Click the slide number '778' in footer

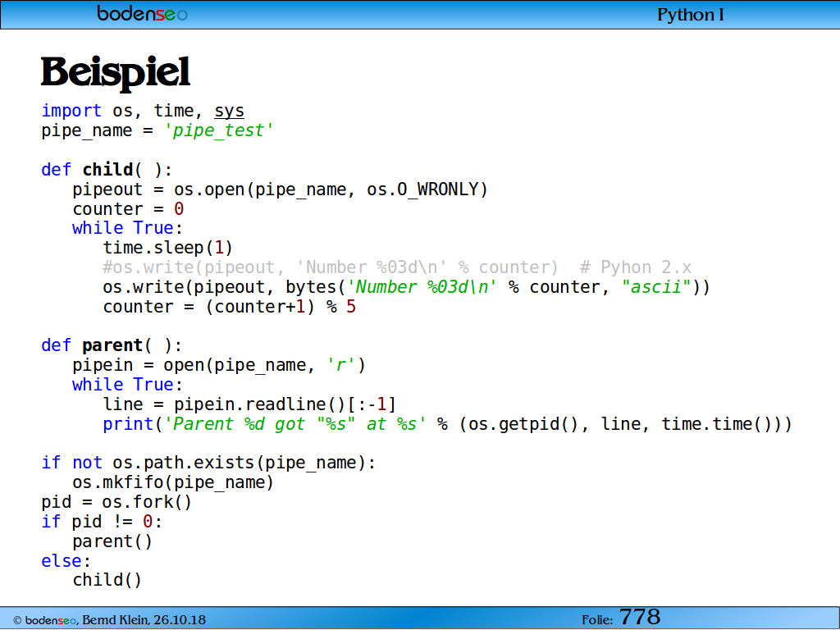[x=640, y=617]
